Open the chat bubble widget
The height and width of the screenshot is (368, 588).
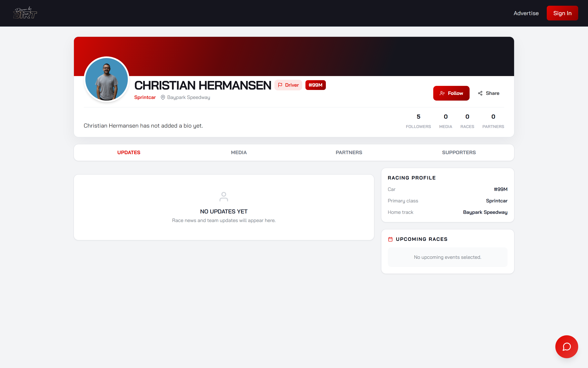click(x=567, y=347)
